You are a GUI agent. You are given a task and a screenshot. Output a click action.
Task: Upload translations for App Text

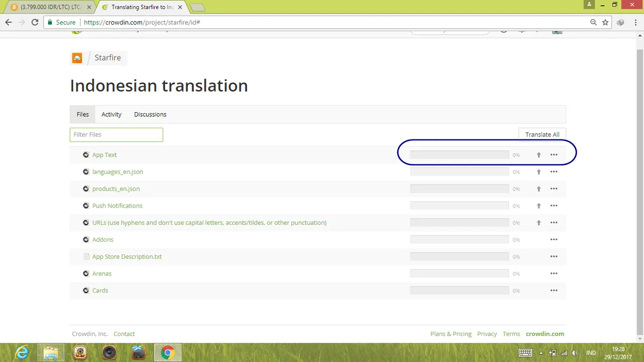point(538,155)
